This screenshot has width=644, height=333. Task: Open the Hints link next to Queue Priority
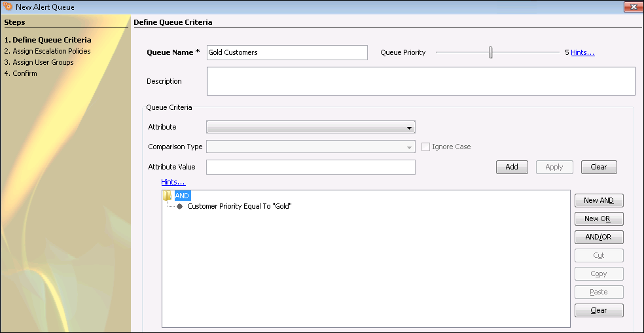[x=582, y=52]
